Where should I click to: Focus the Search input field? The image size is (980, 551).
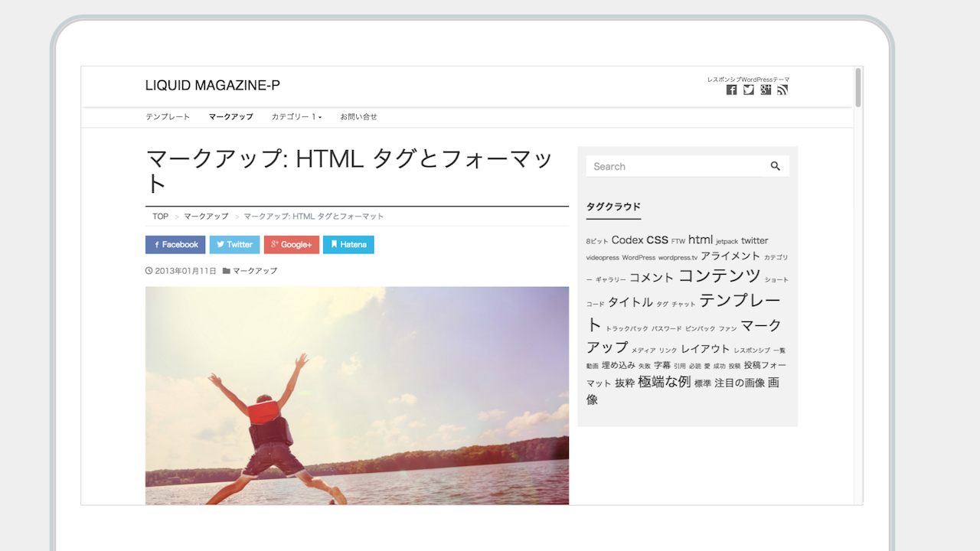coord(674,166)
